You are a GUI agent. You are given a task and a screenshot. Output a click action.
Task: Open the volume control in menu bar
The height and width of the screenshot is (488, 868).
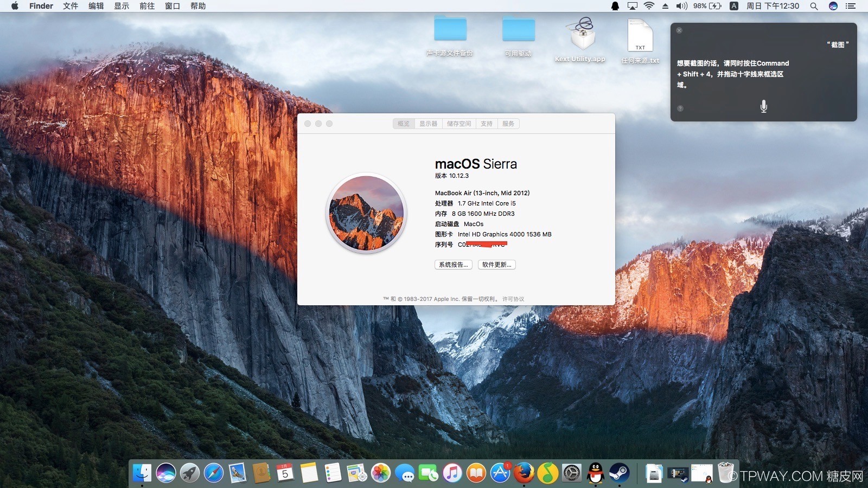[681, 6]
